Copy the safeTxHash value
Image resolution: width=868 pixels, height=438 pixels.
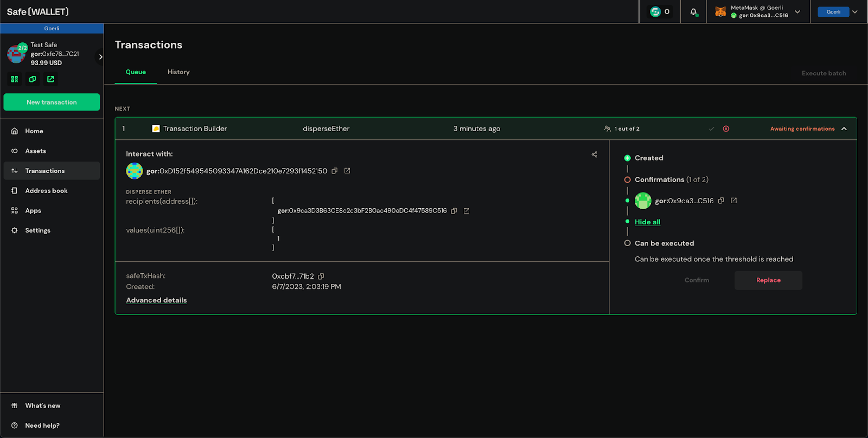pos(321,276)
